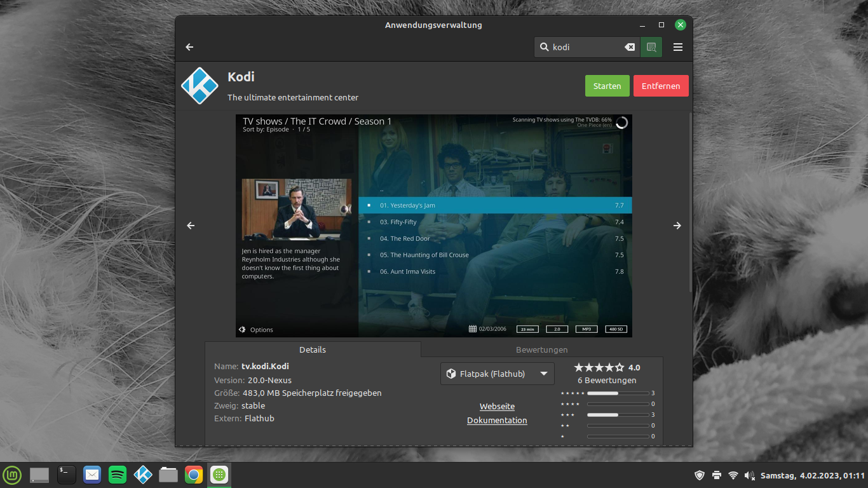Switch to the Details tab
The image size is (868, 488).
coord(313,349)
